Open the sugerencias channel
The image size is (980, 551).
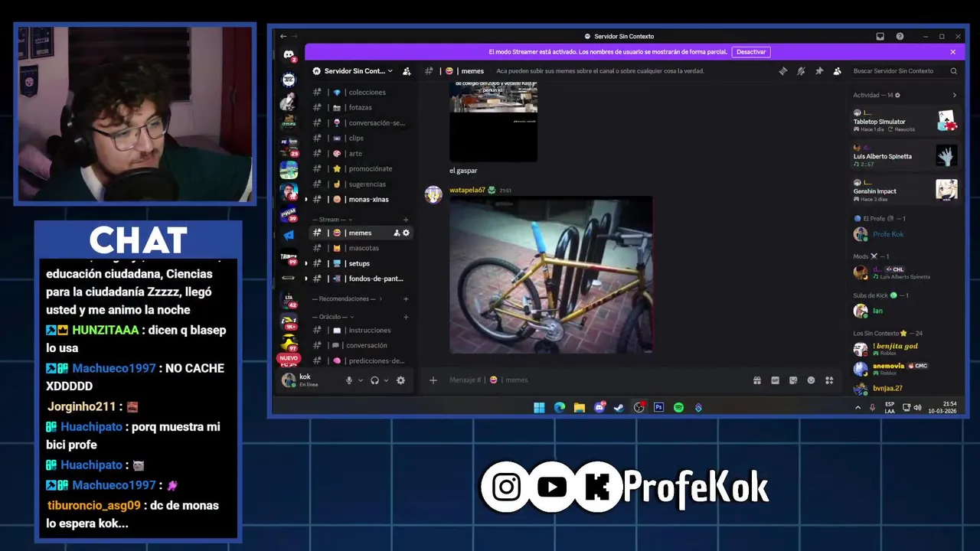(x=360, y=184)
